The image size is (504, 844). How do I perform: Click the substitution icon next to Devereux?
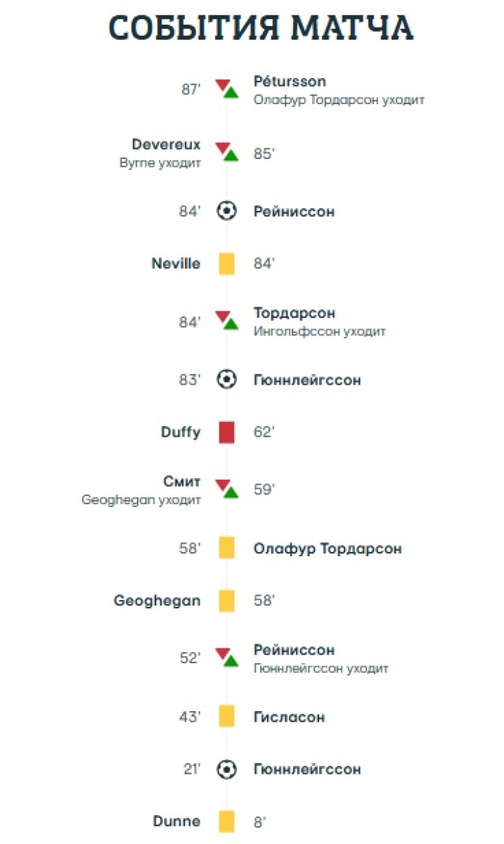point(226,153)
